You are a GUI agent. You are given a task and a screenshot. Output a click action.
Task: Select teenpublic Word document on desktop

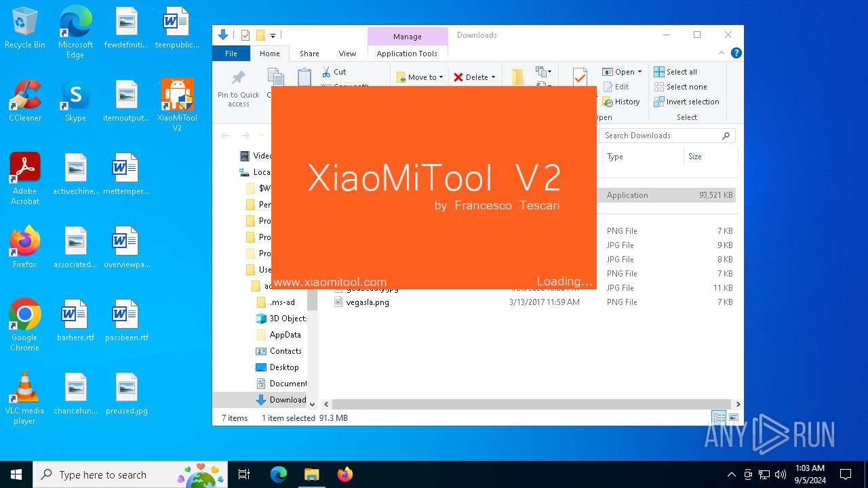pos(177,28)
